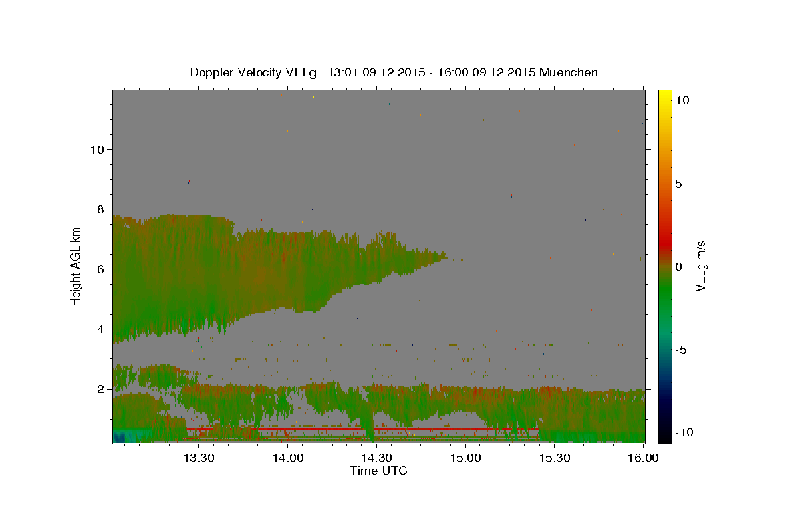Click the height label 2 on y-axis
The image size is (798, 532).
point(101,388)
